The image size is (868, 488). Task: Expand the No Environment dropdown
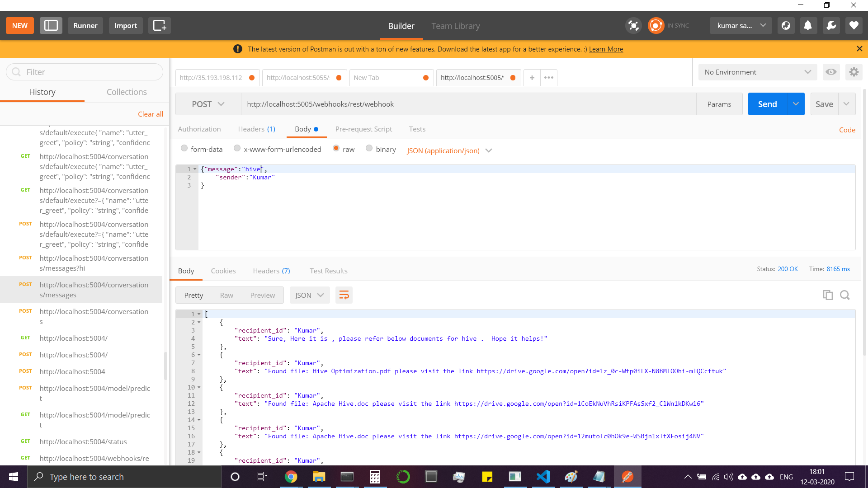point(757,72)
